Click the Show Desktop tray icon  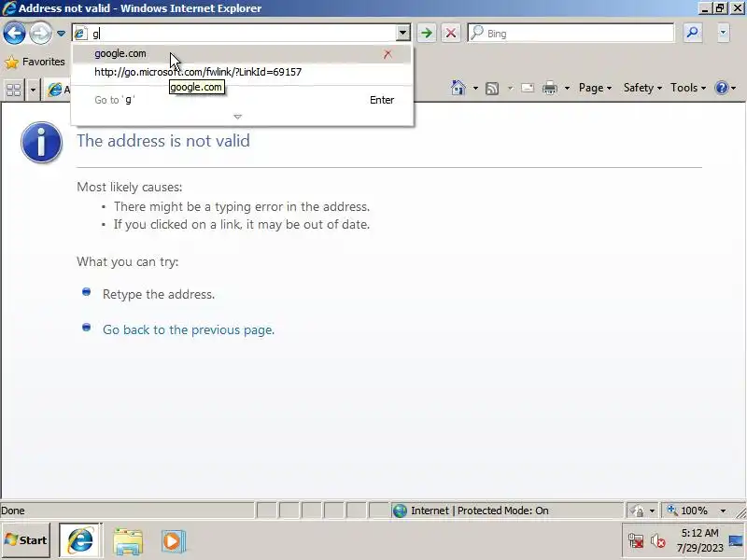736,541
